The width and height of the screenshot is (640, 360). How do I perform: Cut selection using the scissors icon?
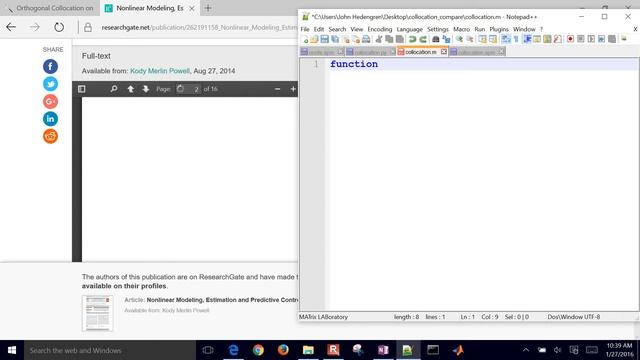pos(379,39)
